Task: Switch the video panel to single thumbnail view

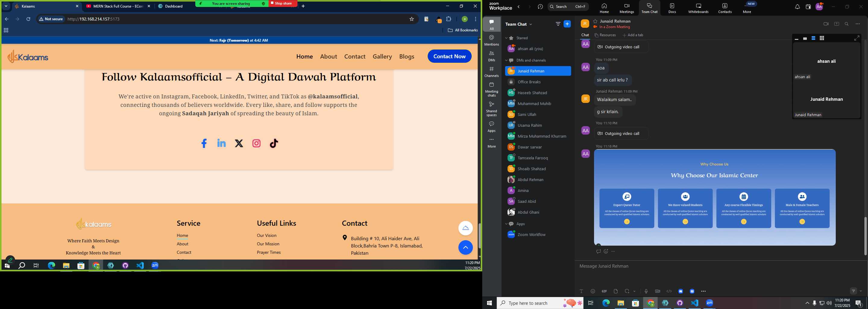Action: [x=805, y=38]
